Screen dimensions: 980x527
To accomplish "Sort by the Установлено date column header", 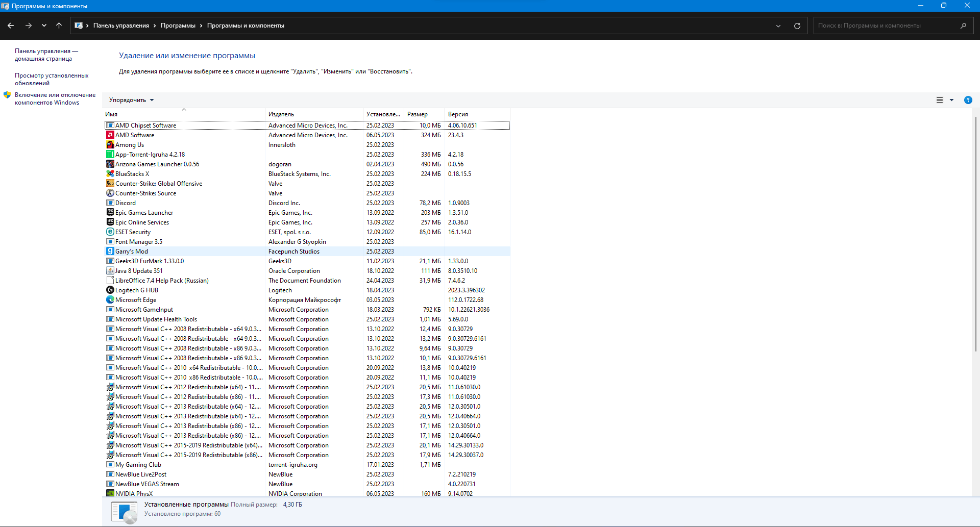I will click(383, 114).
